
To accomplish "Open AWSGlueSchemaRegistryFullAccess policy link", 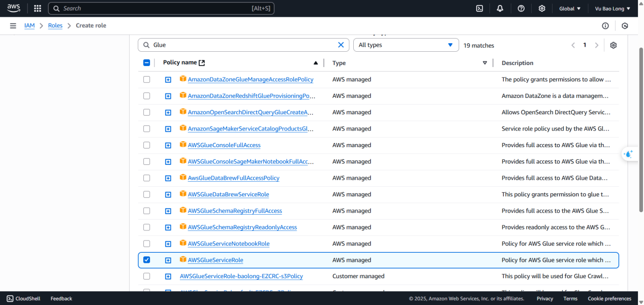I will [235, 211].
